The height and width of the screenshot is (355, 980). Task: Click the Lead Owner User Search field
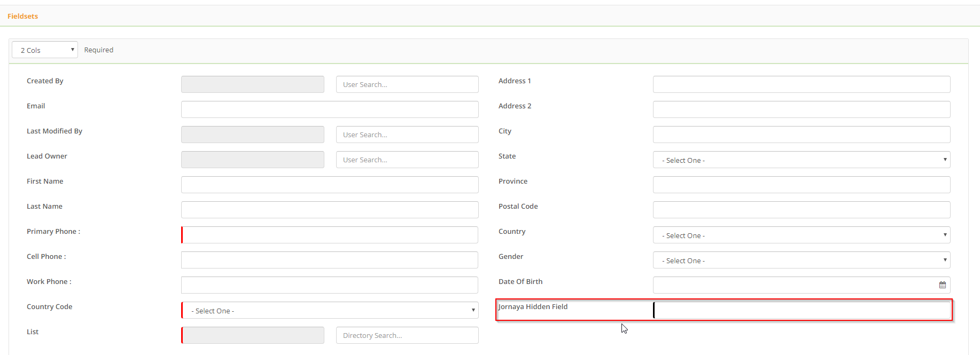[x=407, y=160]
